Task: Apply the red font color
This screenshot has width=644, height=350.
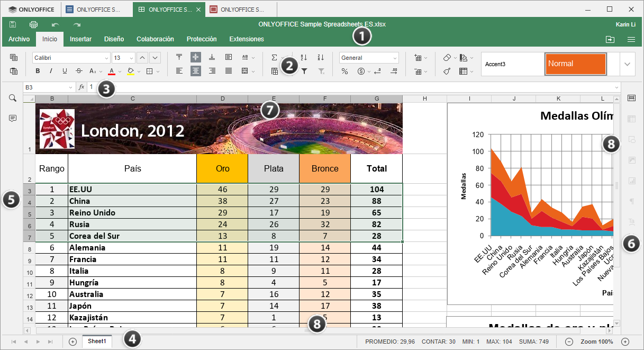Action: point(112,71)
